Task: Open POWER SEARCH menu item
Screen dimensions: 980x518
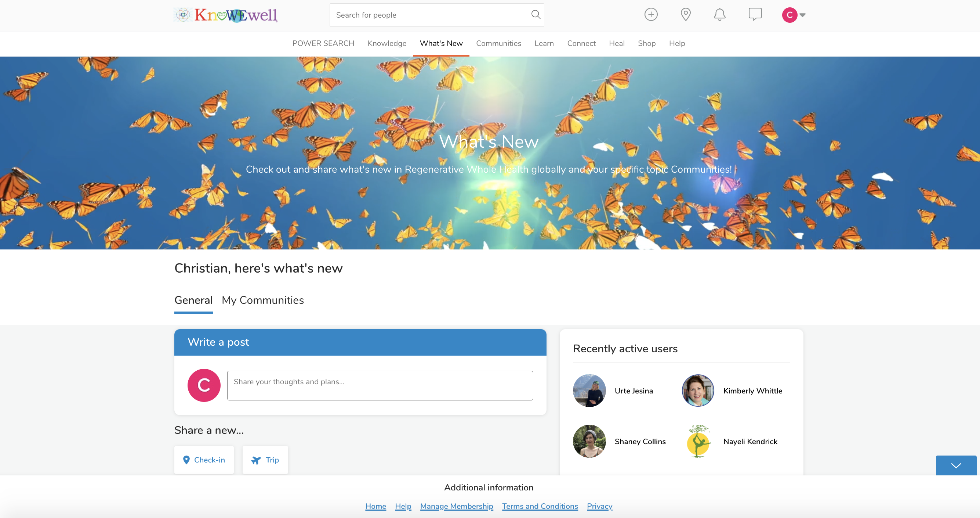Action: (x=323, y=43)
